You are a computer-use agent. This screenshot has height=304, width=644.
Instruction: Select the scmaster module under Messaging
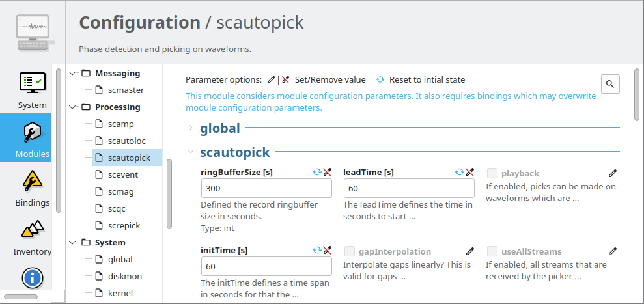click(126, 90)
